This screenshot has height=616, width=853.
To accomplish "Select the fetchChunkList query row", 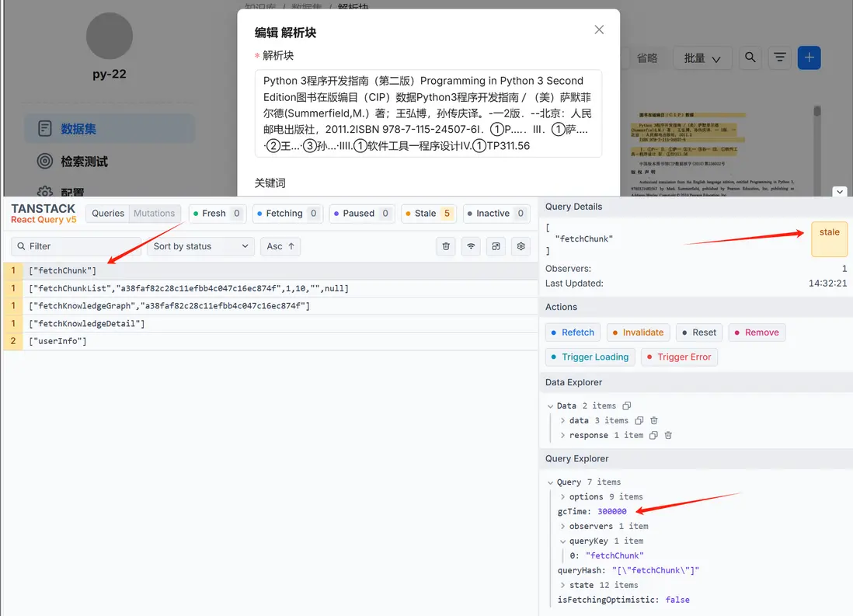I will [271, 288].
